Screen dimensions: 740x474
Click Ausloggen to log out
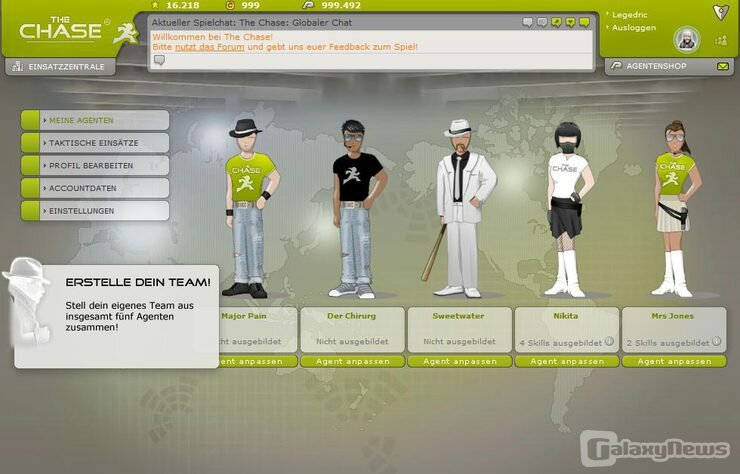pyautogui.click(x=634, y=27)
